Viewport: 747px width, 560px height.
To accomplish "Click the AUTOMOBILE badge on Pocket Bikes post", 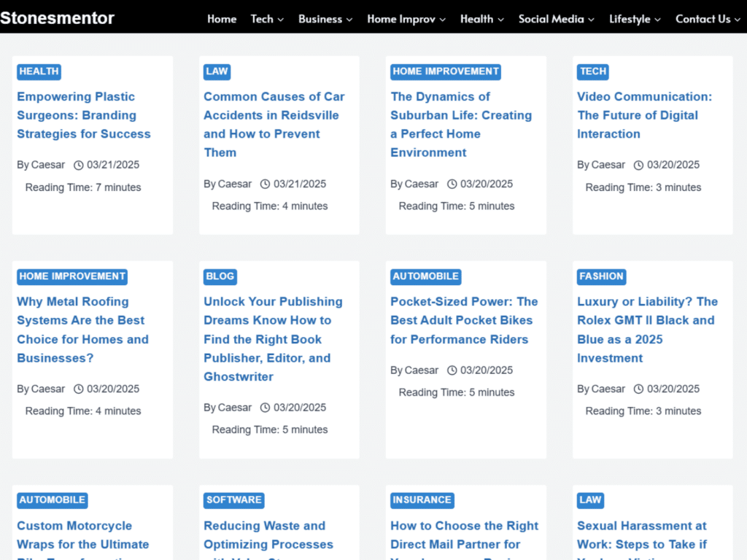I will pyautogui.click(x=425, y=276).
